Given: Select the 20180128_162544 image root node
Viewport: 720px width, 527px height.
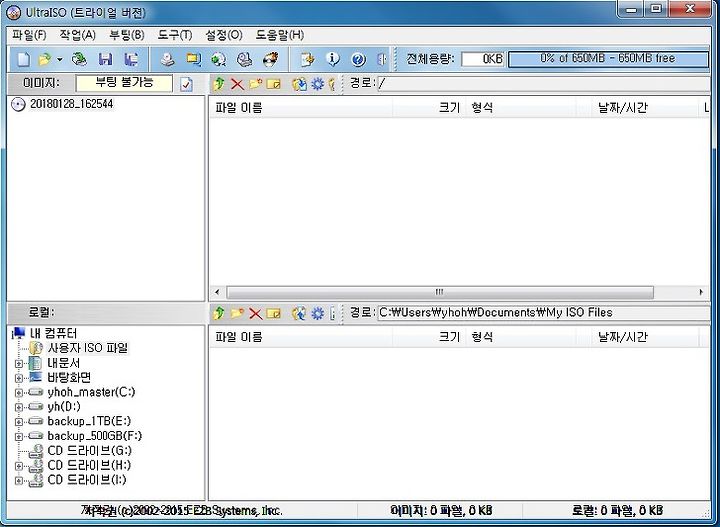Looking at the screenshot, I should [71, 104].
